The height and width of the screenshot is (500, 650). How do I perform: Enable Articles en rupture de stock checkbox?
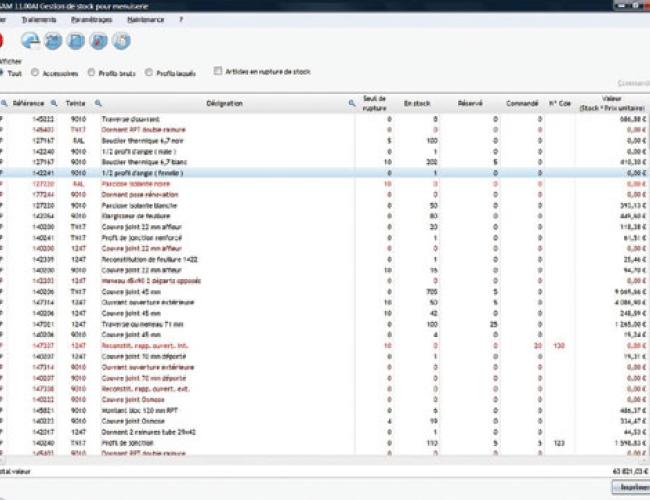(218, 71)
